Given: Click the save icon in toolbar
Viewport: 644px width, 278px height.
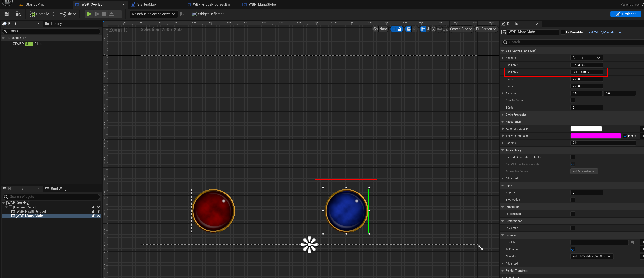Looking at the screenshot, I should (7, 14).
